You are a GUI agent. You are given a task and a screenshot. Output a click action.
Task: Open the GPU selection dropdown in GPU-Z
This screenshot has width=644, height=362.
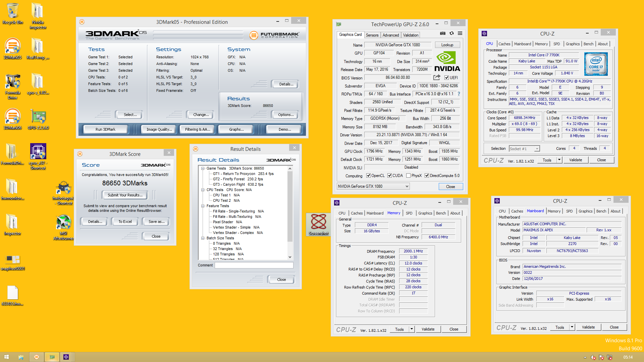coord(373,186)
